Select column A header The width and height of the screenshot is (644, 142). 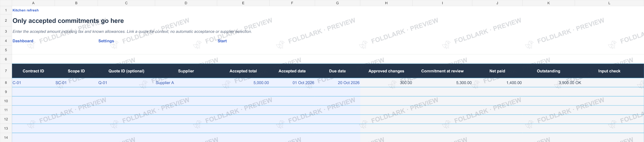pos(33,3)
